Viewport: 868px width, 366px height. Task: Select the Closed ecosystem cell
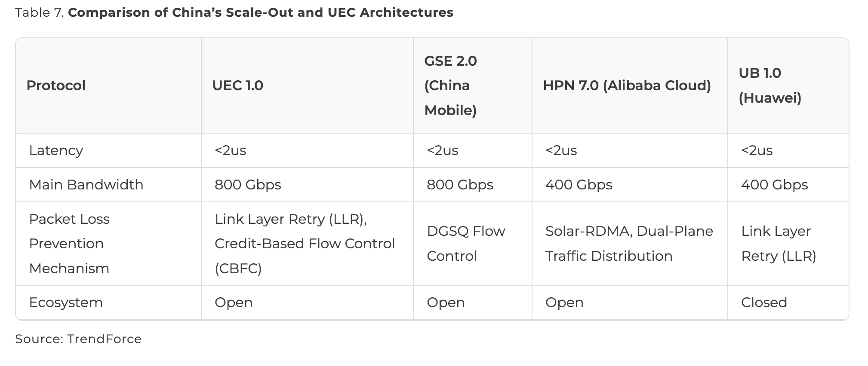764,302
